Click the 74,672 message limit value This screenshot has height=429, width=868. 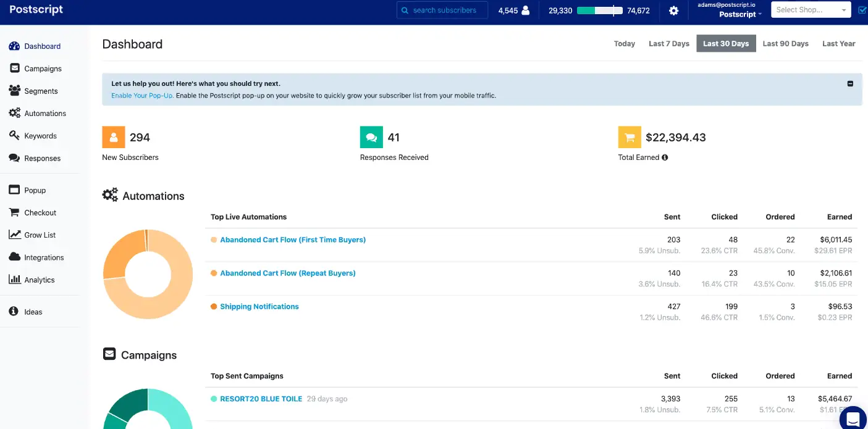tap(638, 10)
